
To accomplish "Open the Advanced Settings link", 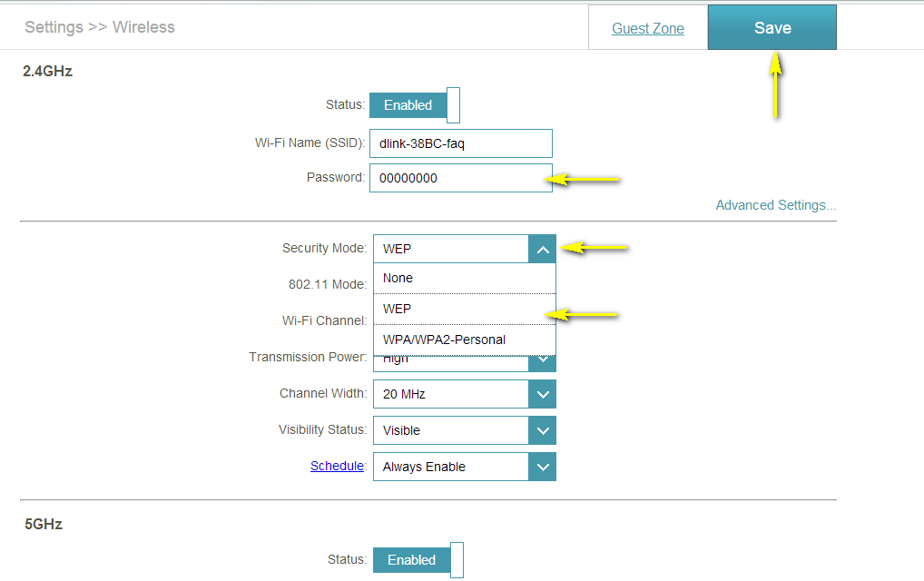I will point(775,205).
